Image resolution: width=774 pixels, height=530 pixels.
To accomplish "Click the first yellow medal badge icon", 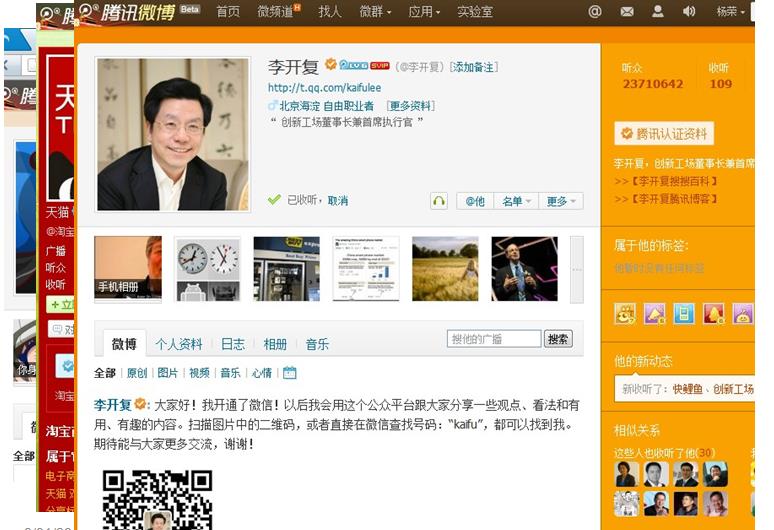I will coord(625,314).
